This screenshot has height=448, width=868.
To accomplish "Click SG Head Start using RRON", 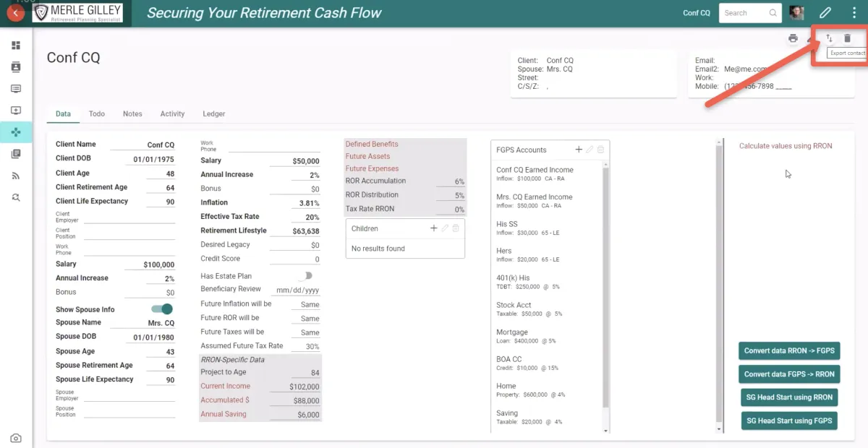I will tap(789, 397).
